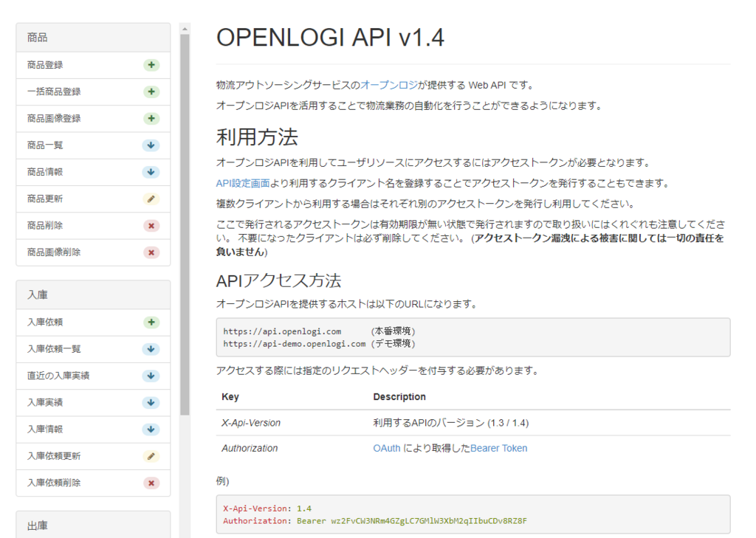This screenshot has height=538, width=756.
Task: Click the 出庫 group header
Action: pyautogui.click(x=93, y=525)
